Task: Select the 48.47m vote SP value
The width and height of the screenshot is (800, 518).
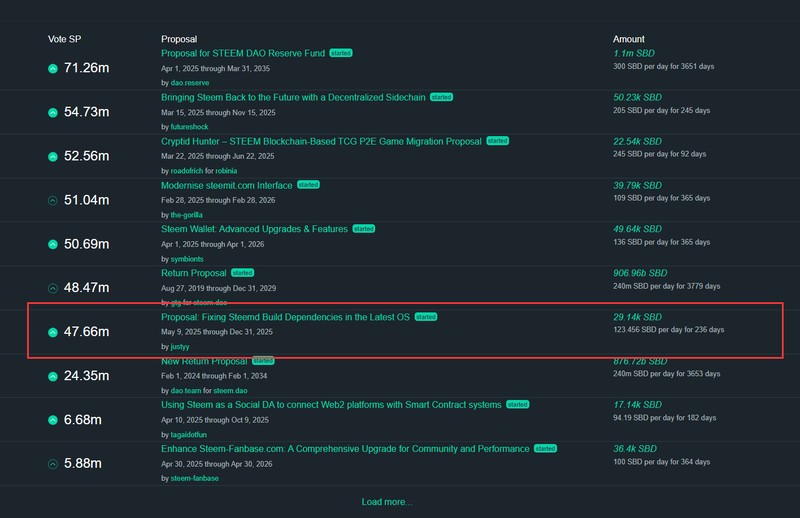Action: click(86, 288)
